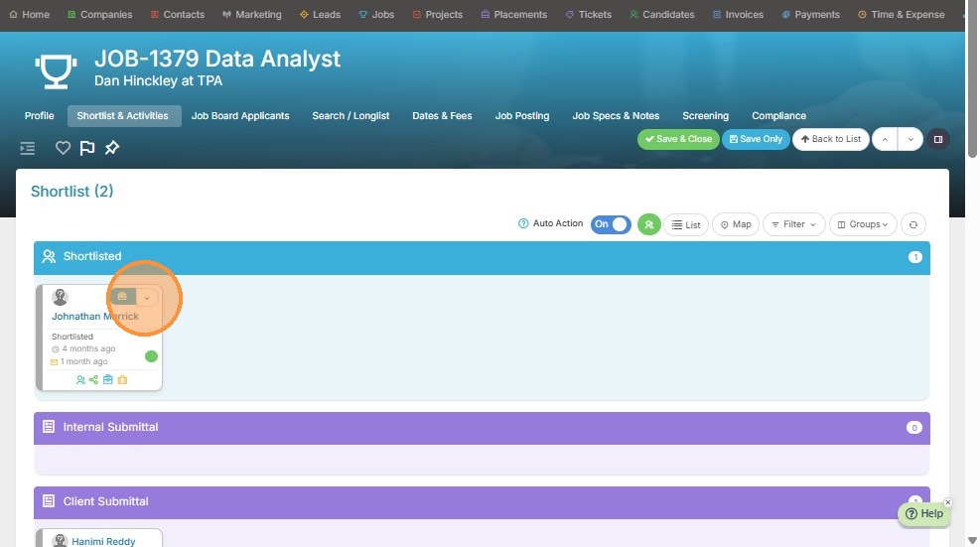Switch to the Job Board Applicants tab
Image resolution: width=980 pixels, height=547 pixels.
[240, 116]
